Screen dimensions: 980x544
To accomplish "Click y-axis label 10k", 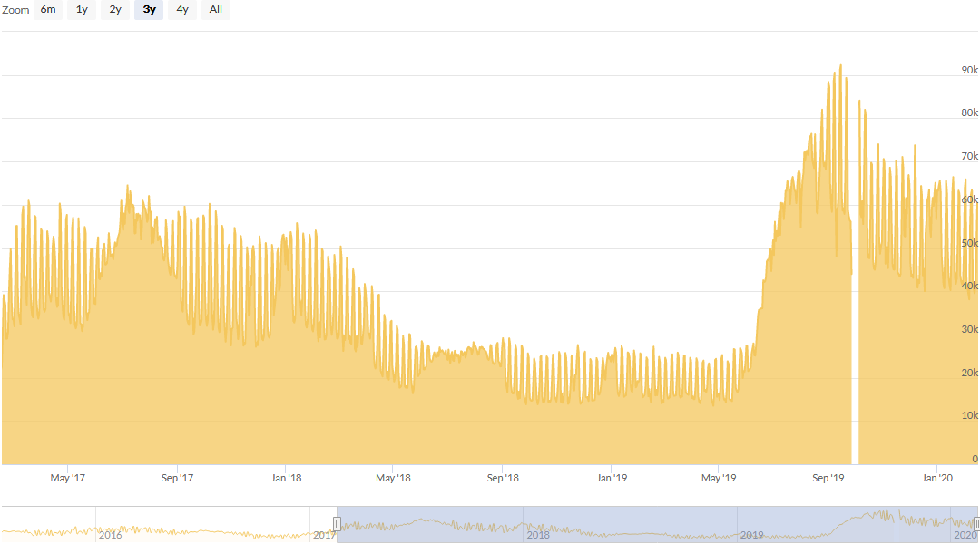I will pyautogui.click(x=969, y=415).
